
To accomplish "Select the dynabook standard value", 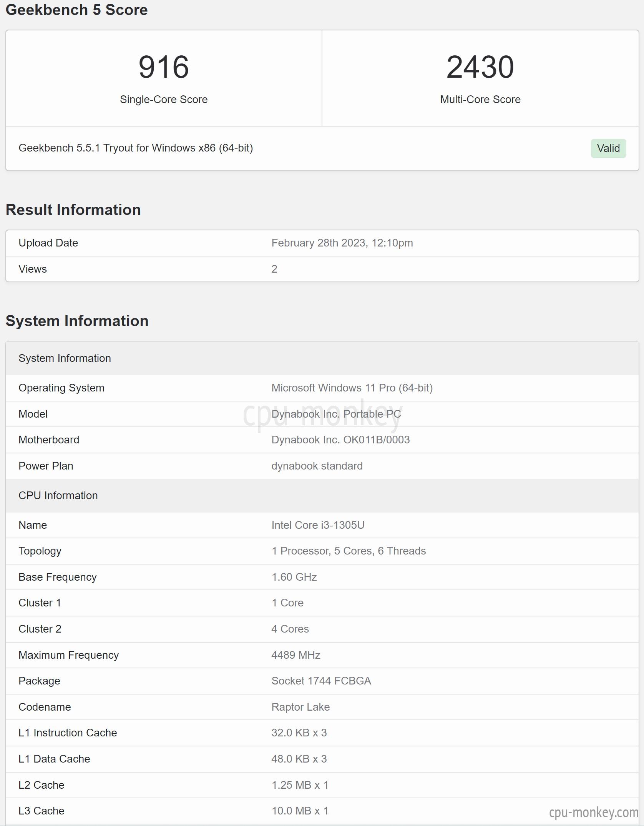I will tap(317, 466).
